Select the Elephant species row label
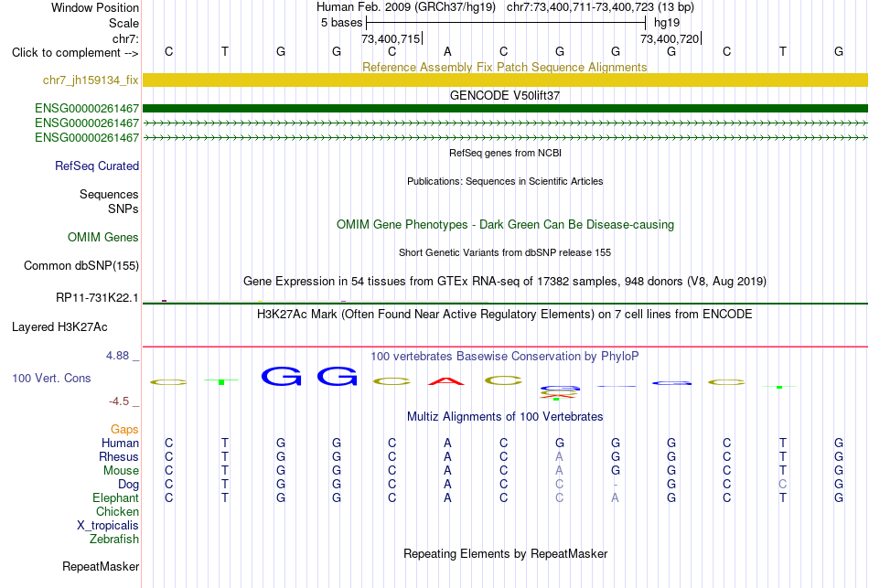869x588 pixels. [x=115, y=497]
